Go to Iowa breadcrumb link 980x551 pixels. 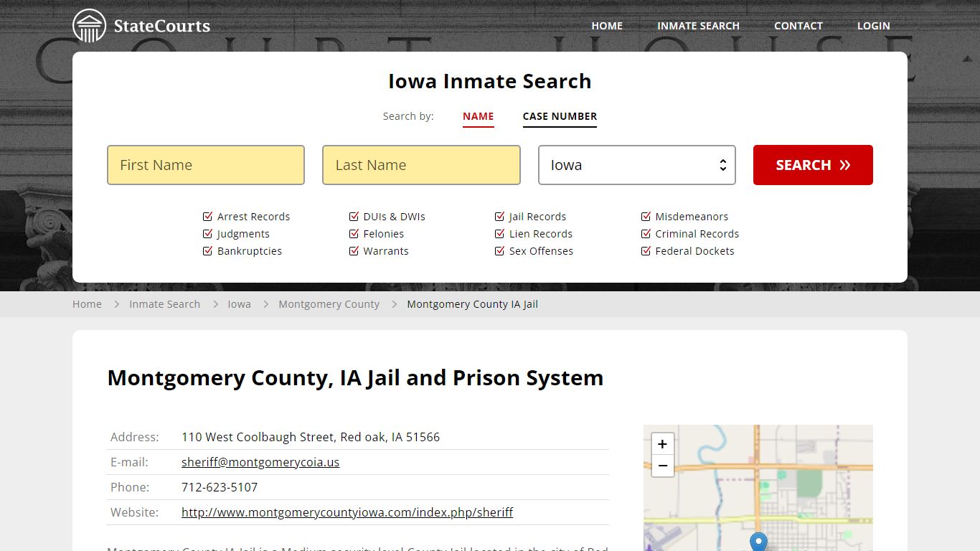tap(239, 304)
